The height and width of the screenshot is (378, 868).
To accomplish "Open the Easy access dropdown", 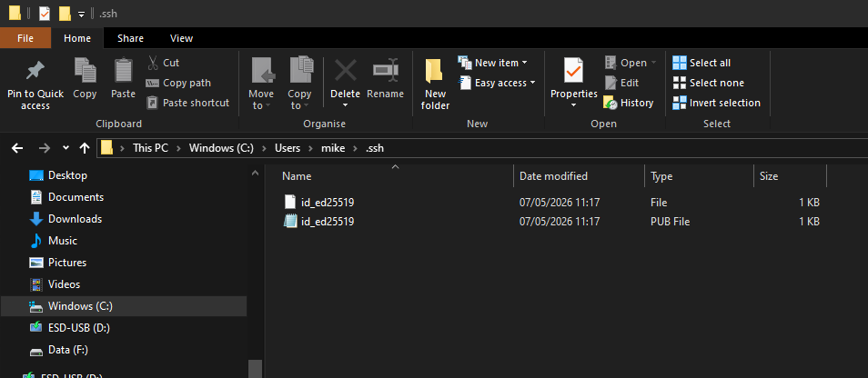I will coord(497,83).
